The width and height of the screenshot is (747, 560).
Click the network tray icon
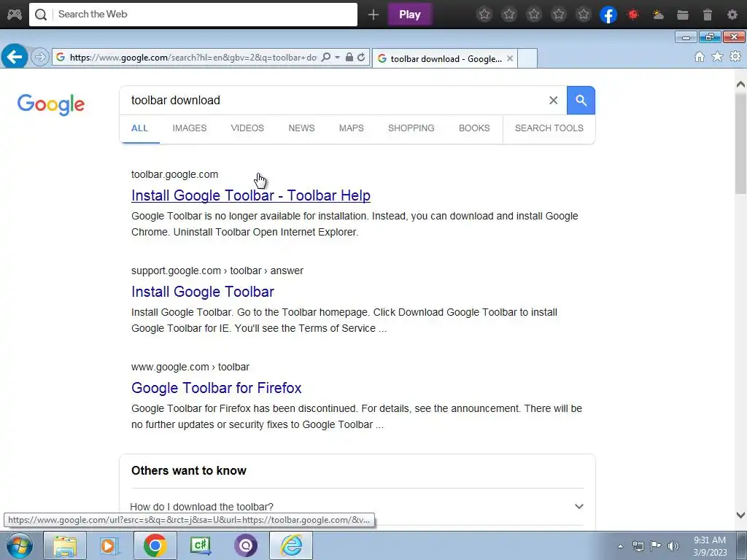638,546
